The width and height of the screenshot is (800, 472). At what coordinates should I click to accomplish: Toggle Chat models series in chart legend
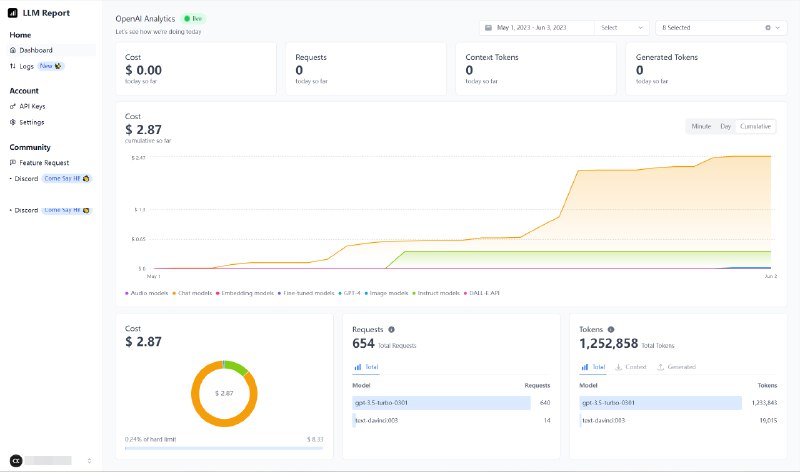(197, 293)
